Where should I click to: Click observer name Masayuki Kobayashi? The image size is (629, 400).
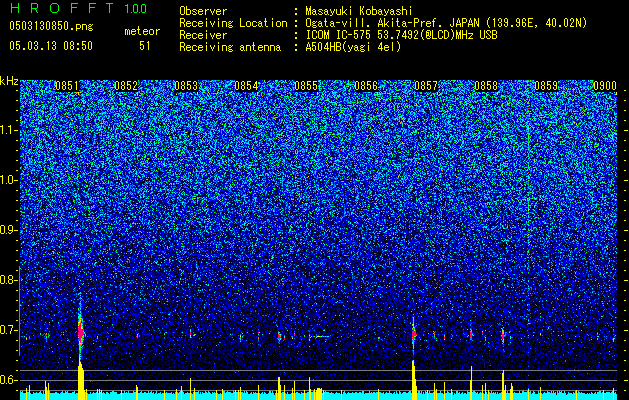point(359,11)
